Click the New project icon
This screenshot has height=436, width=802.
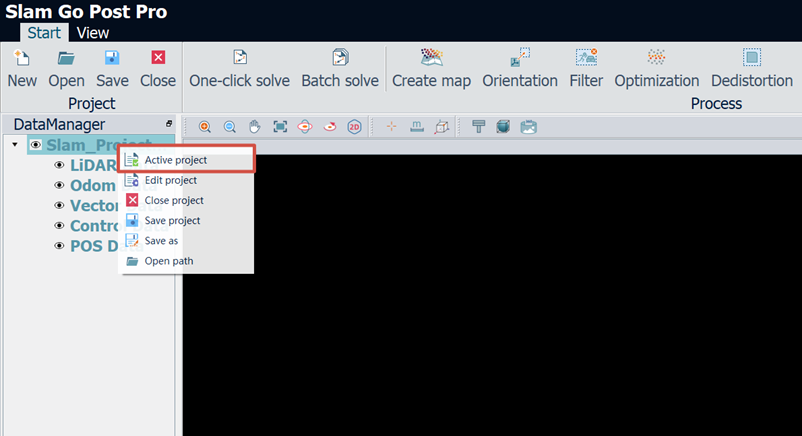click(x=22, y=58)
